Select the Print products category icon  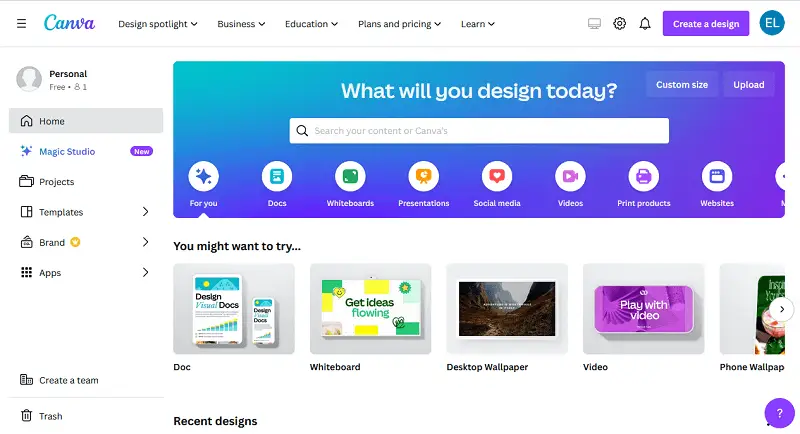(644, 176)
